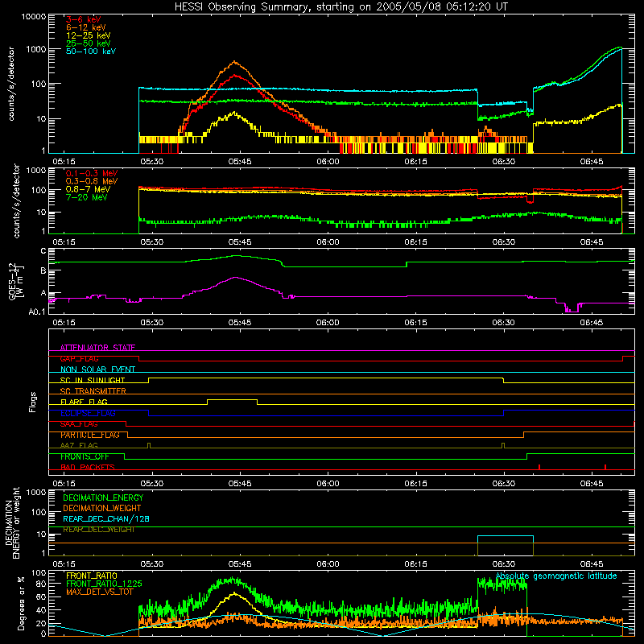
Task: Click the REAR_DEC_CHAN cyan box step
Action: click(506, 536)
